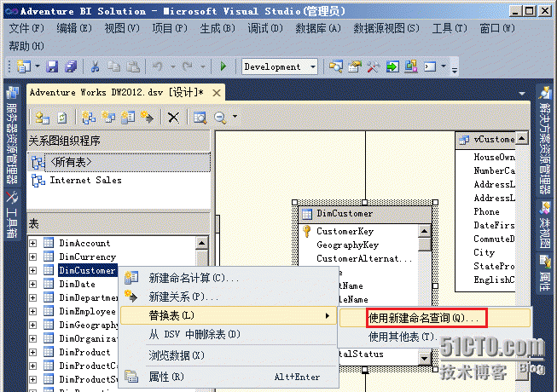
Task: Click the New Diagram DSV toolbar icon
Action: click(x=89, y=117)
